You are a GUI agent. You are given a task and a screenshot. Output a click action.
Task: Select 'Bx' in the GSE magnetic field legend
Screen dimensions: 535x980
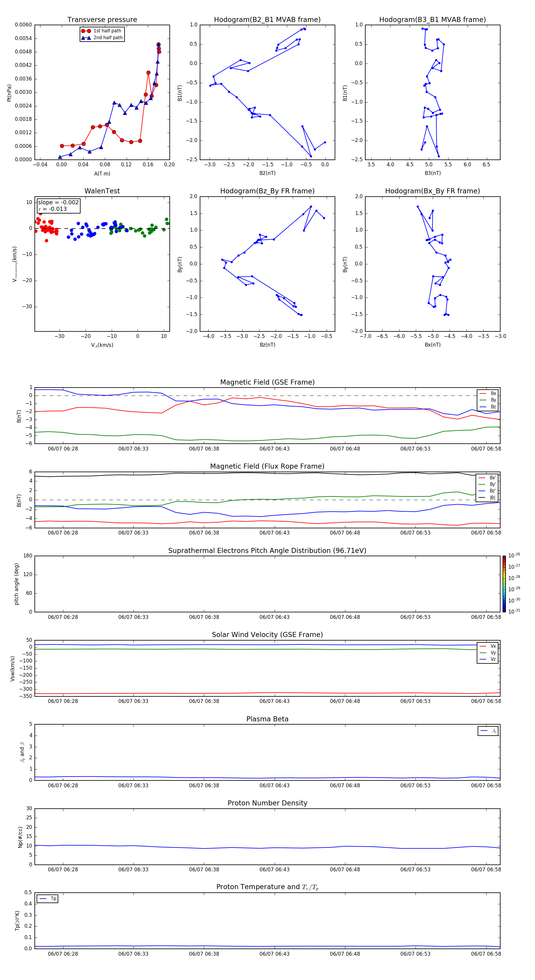pyautogui.click(x=488, y=393)
